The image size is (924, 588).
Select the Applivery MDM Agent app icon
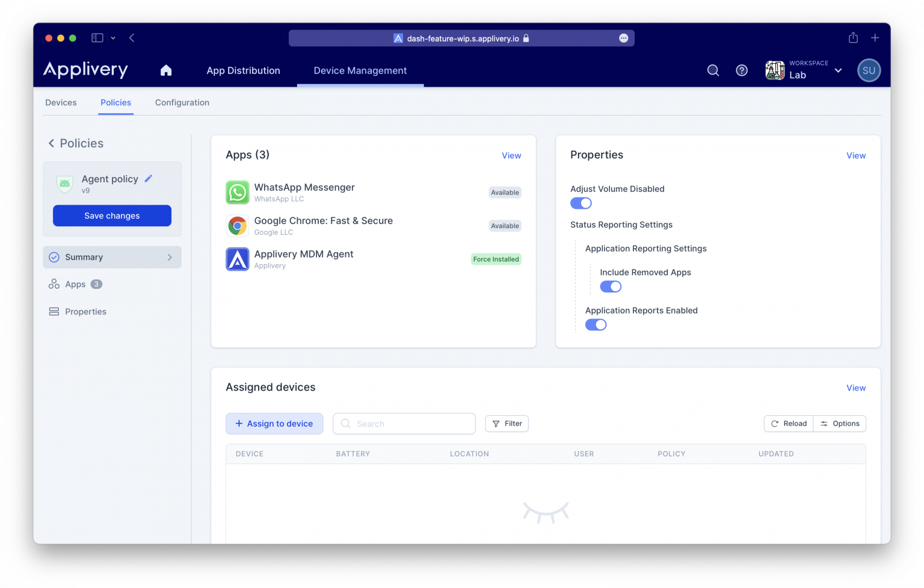(237, 259)
